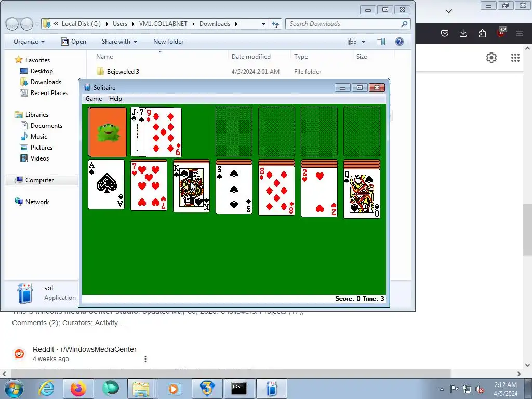Viewport: 532px width, 399px height.
Task: Click the refresh button beside address bar
Action: coord(275,24)
